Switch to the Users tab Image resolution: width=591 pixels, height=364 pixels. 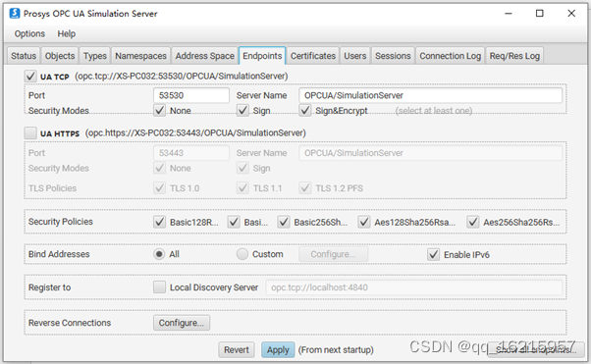pyautogui.click(x=354, y=56)
